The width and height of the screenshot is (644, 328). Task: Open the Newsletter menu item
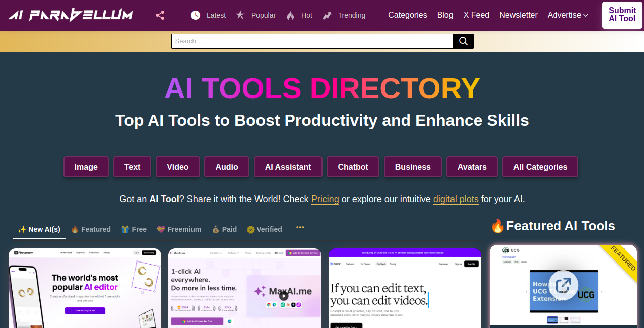tap(519, 15)
